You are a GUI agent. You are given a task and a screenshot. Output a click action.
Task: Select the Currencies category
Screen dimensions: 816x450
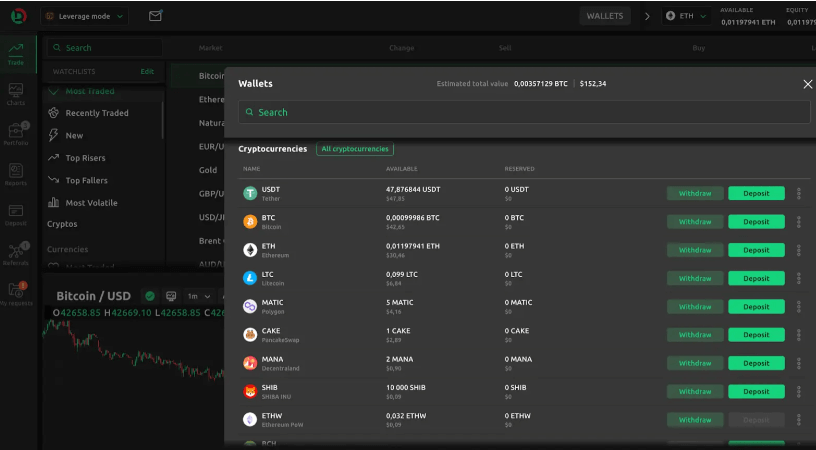[68, 249]
